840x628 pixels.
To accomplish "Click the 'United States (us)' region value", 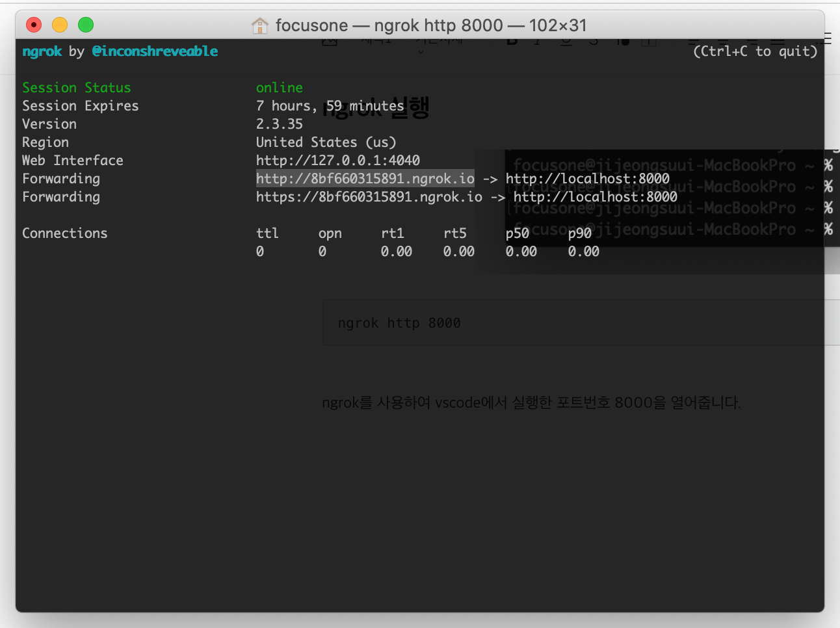I will point(326,142).
